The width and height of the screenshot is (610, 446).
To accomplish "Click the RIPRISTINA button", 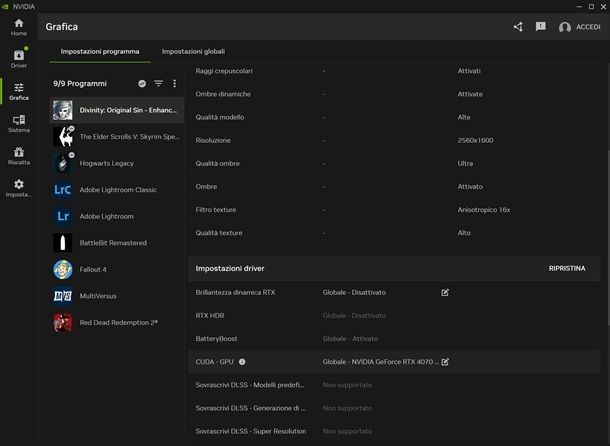I will 567,269.
